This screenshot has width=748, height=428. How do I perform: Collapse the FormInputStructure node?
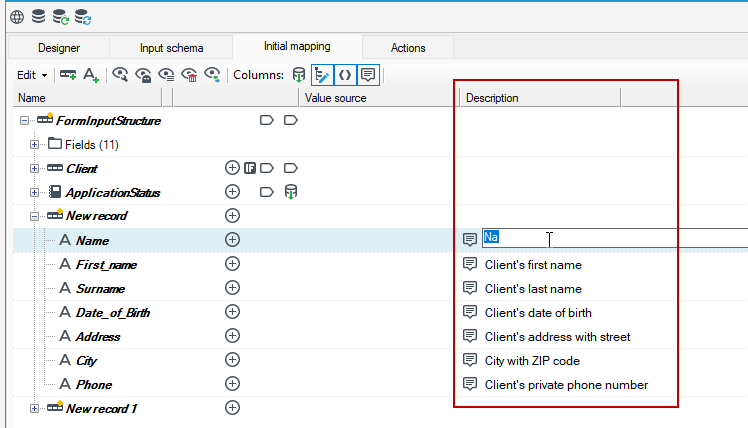pyautogui.click(x=24, y=121)
